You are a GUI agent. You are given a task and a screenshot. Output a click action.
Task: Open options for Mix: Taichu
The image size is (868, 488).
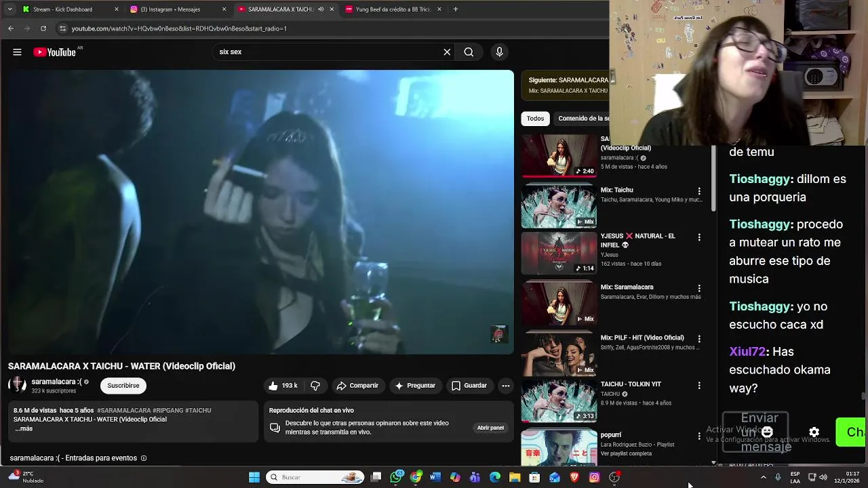(x=699, y=191)
